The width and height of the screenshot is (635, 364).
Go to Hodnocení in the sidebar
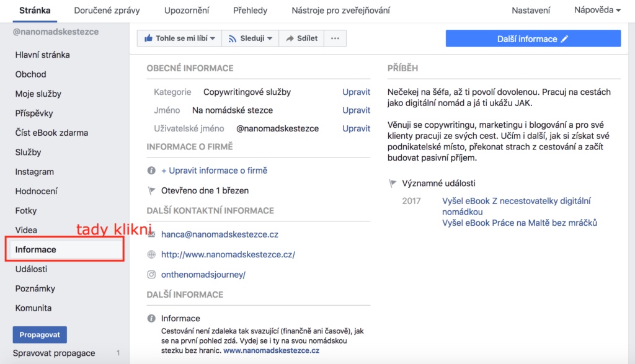click(36, 192)
